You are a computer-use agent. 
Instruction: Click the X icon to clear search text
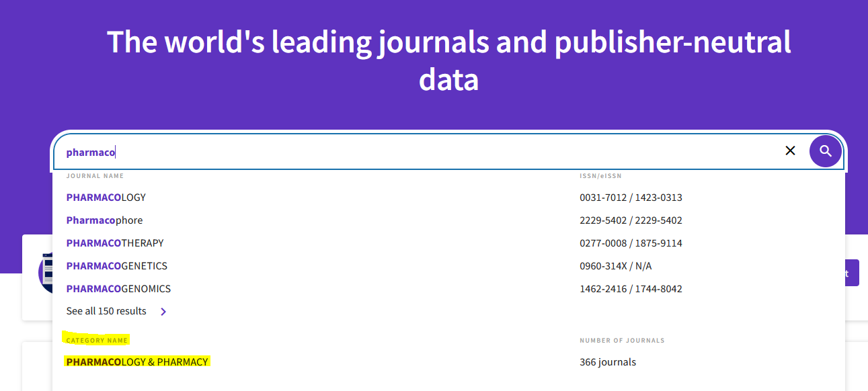click(790, 151)
